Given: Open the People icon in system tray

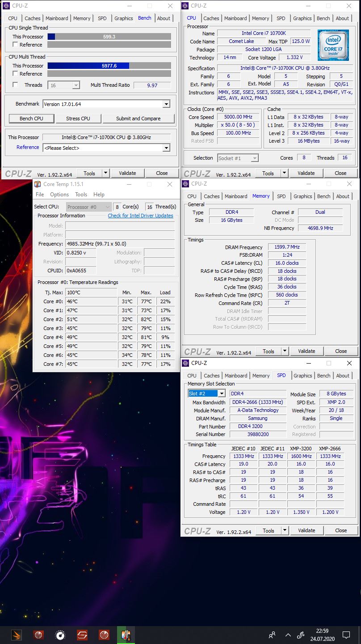Looking at the screenshot, I should (x=272, y=635).
